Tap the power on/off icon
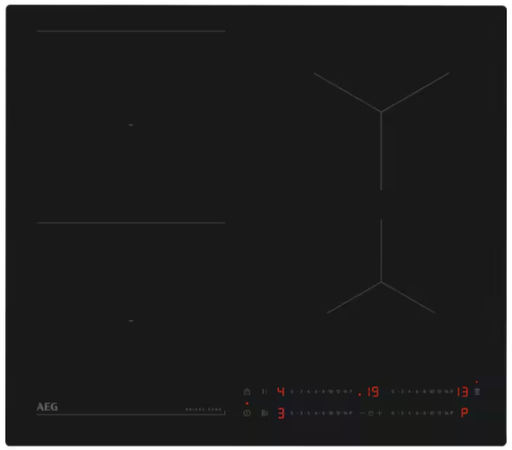512x450 pixels. 247,413
